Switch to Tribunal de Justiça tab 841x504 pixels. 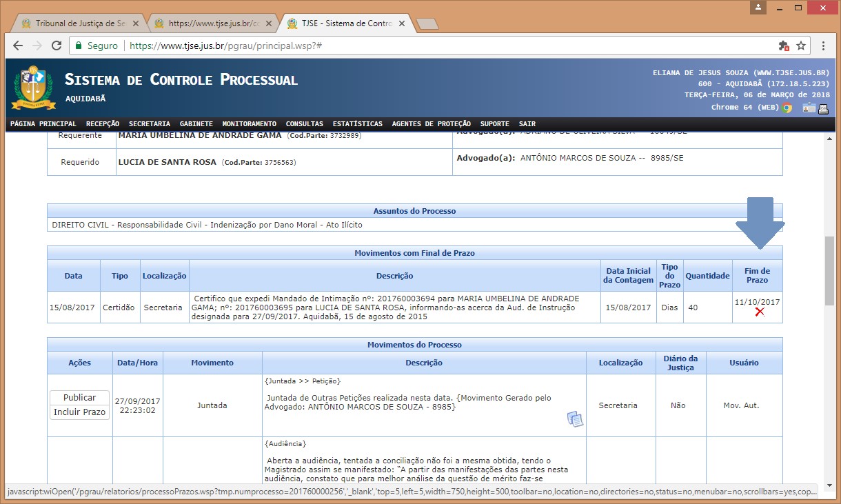(x=76, y=23)
